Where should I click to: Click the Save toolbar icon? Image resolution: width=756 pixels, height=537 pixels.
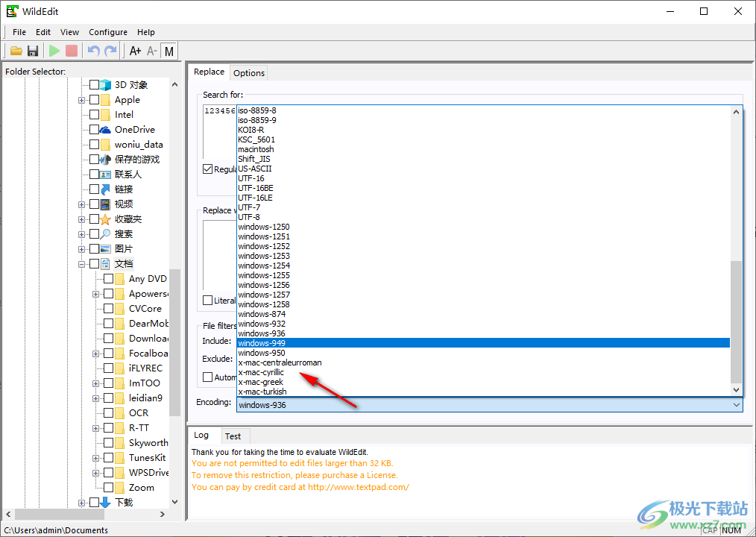pos(33,51)
